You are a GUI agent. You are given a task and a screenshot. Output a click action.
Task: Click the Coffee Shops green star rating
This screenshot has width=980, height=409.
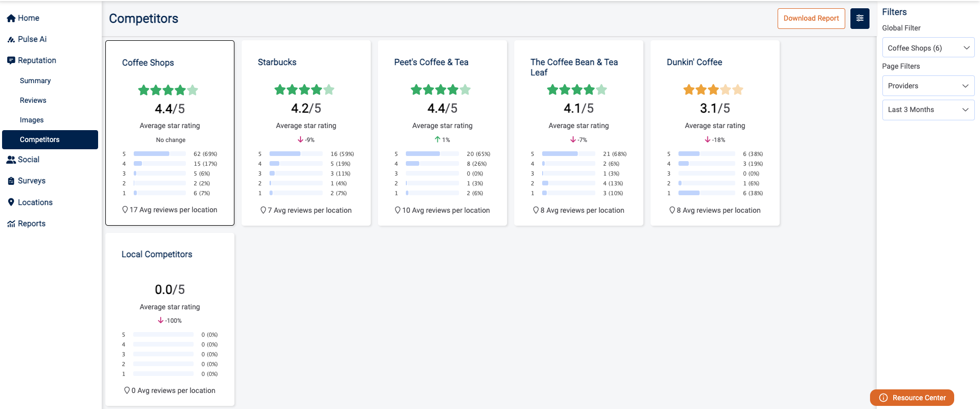(168, 90)
